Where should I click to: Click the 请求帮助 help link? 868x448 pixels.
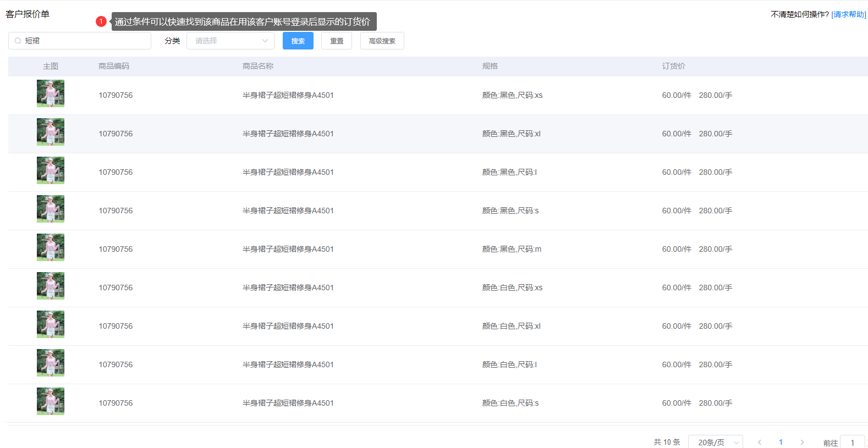pyautogui.click(x=848, y=14)
